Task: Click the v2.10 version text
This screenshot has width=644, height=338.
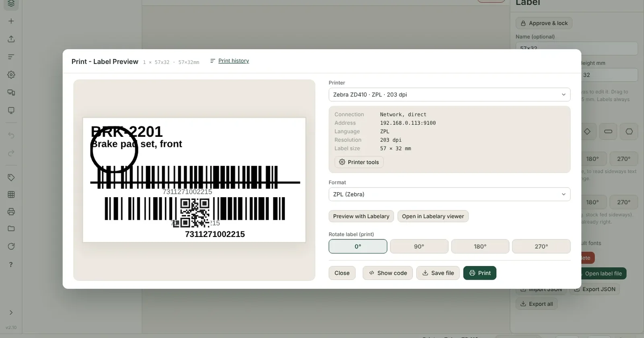Action: tap(11, 328)
